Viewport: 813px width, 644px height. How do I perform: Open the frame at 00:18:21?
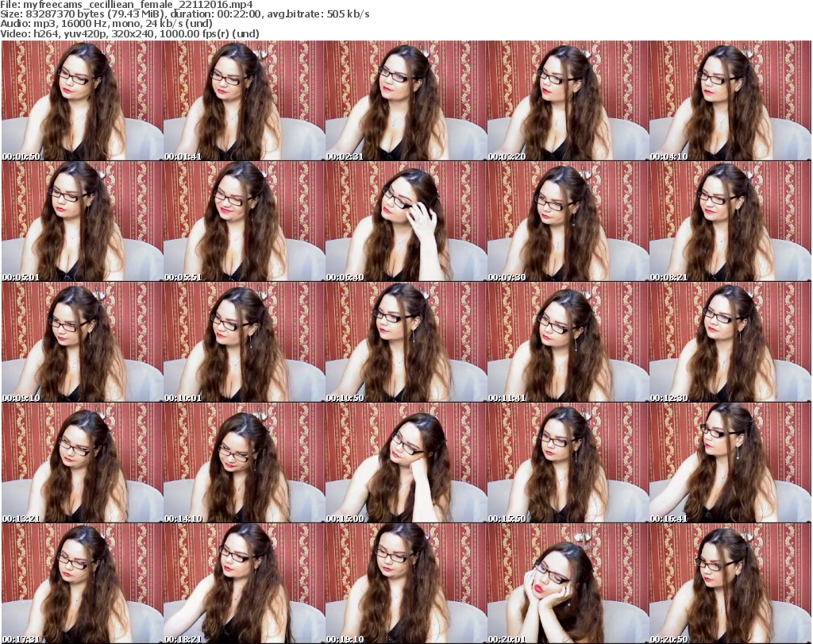[244, 584]
